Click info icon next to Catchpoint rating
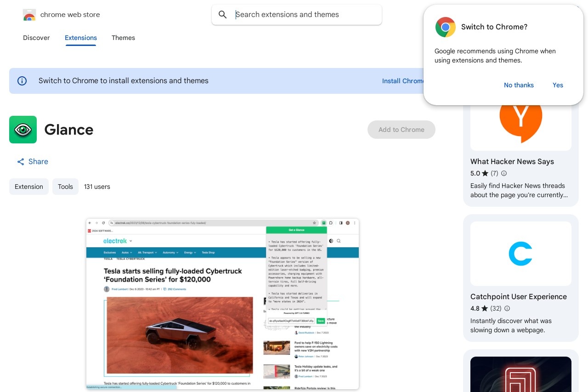The width and height of the screenshot is (588, 392). click(x=507, y=308)
